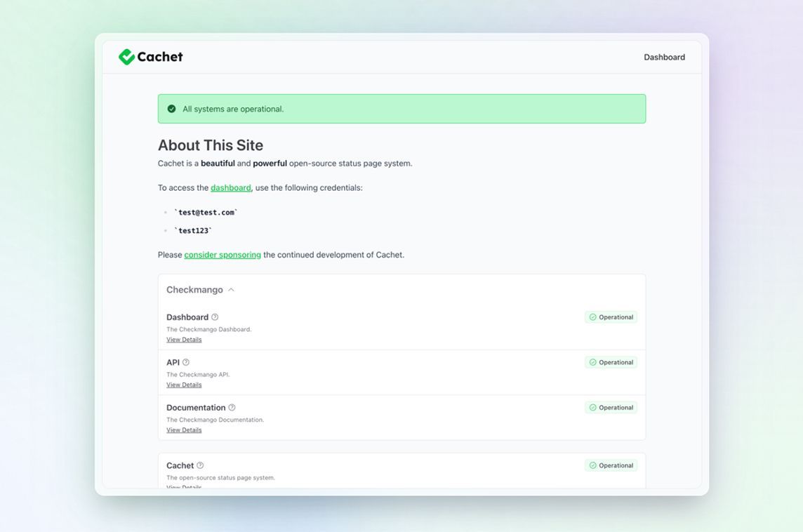Click the Operational status badge for Documentation
Viewport: 803px width, 532px height.
click(x=611, y=408)
